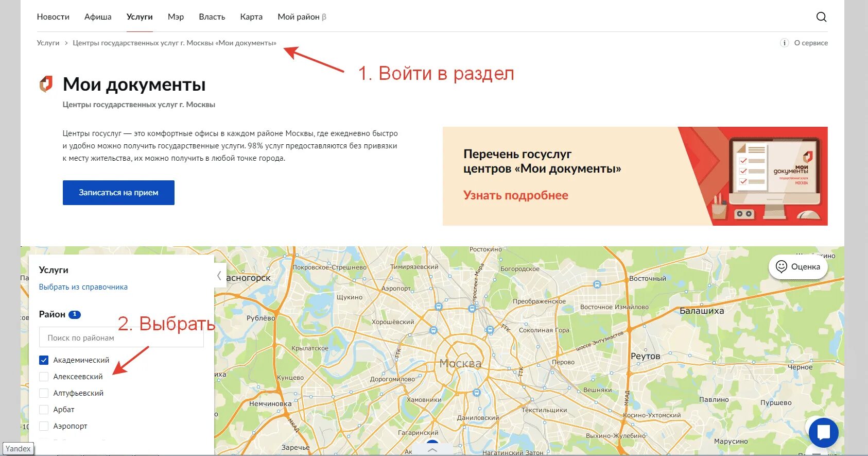Go to Услуги breadcrumb link
868x456 pixels.
point(48,43)
